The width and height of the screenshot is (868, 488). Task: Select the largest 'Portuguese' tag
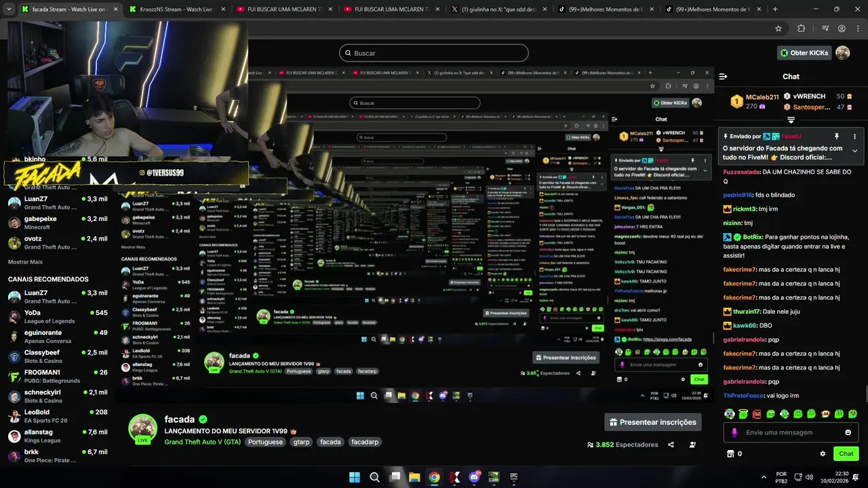[265, 442]
